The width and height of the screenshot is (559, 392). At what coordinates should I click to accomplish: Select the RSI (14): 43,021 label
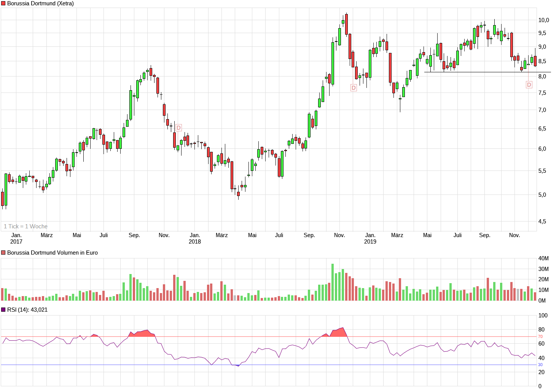pos(27,310)
